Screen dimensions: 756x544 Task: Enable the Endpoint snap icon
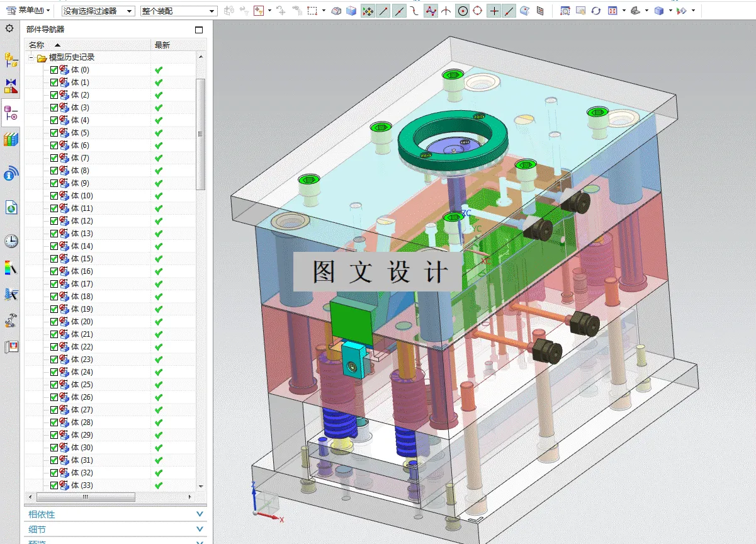click(x=384, y=11)
